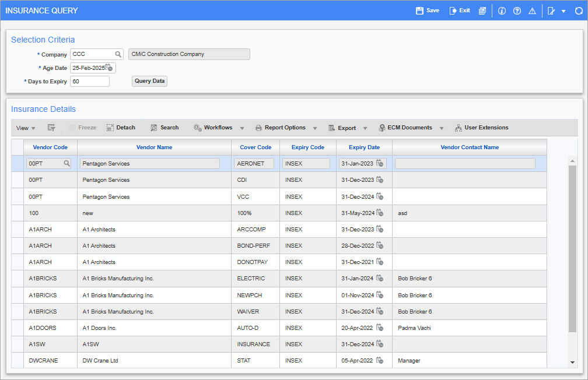Sort by Vendor Name column header
588x380 pixels.
pos(154,147)
